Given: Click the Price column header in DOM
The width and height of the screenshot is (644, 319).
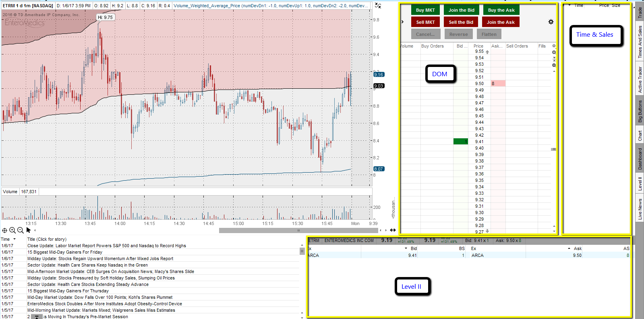Looking at the screenshot, I should coord(478,46).
